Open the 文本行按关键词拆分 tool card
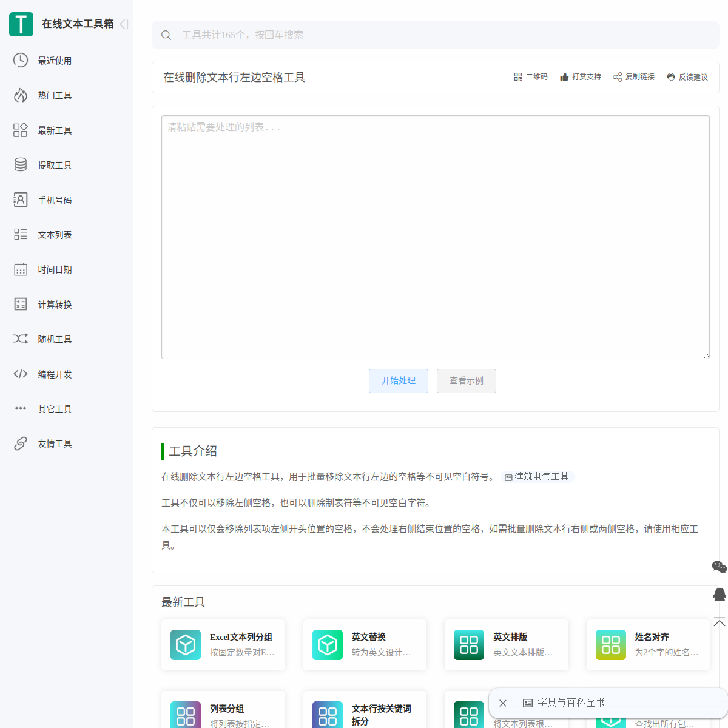The width and height of the screenshot is (728, 728). [x=365, y=710]
